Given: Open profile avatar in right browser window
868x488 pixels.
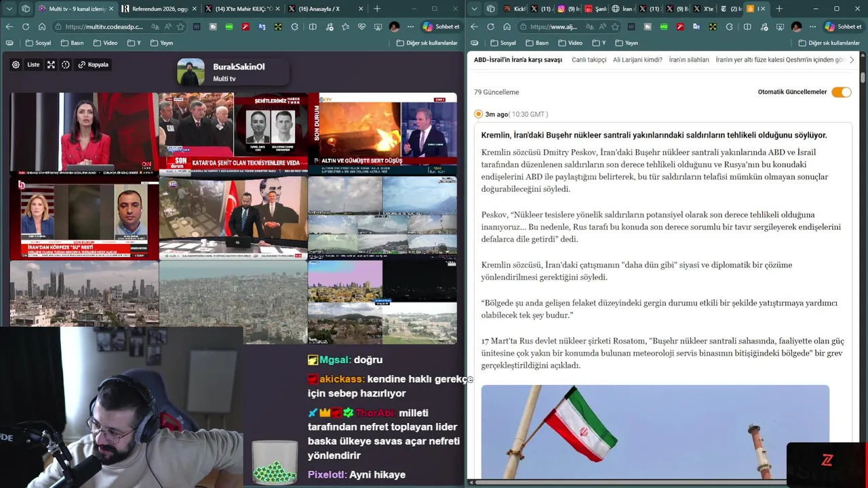Looking at the screenshot, I should 796,26.
